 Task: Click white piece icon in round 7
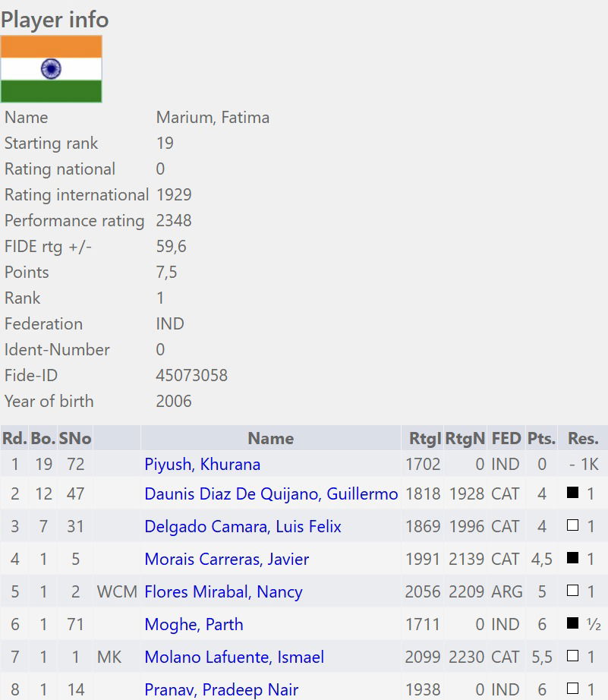pyautogui.click(x=573, y=656)
